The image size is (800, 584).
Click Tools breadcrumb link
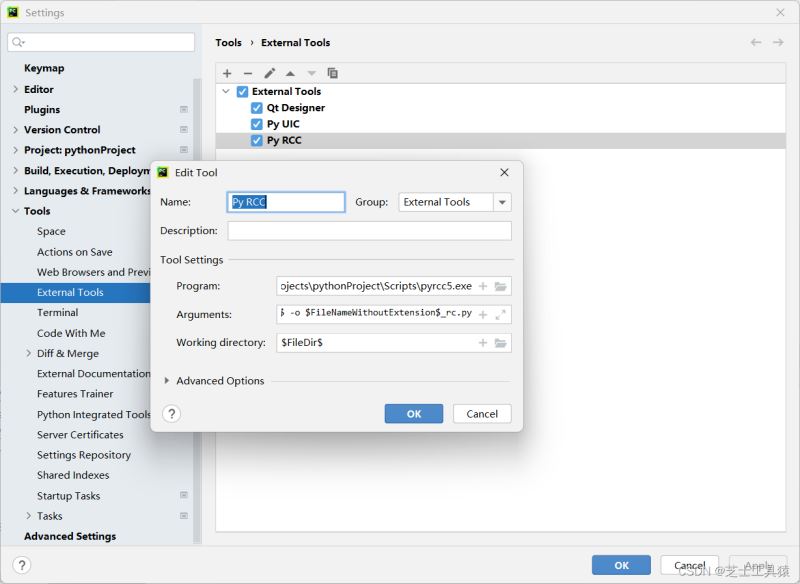tap(228, 42)
